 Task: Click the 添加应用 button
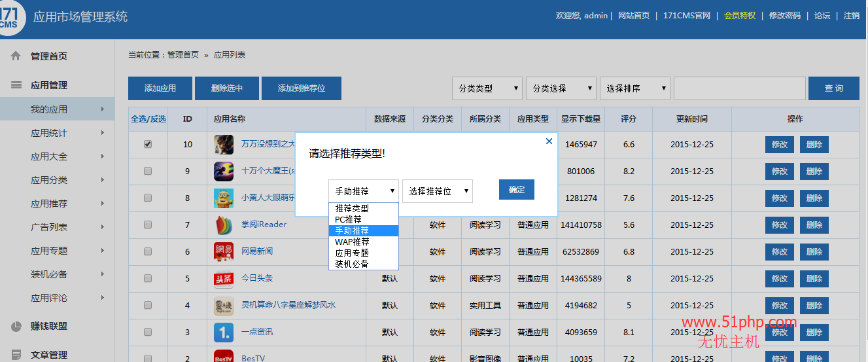160,88
